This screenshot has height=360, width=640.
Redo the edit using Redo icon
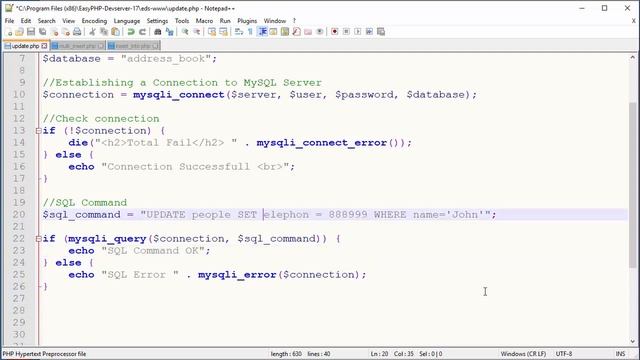click(x=142, y=32)
